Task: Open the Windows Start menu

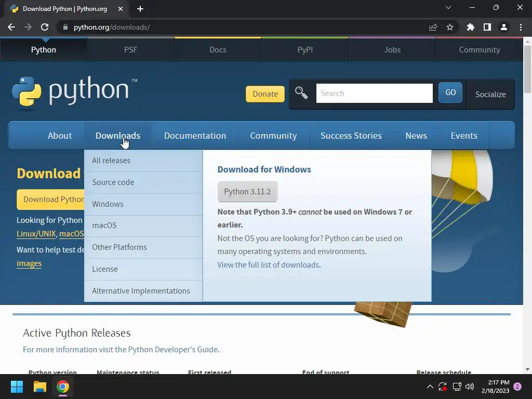Action: 17,387
